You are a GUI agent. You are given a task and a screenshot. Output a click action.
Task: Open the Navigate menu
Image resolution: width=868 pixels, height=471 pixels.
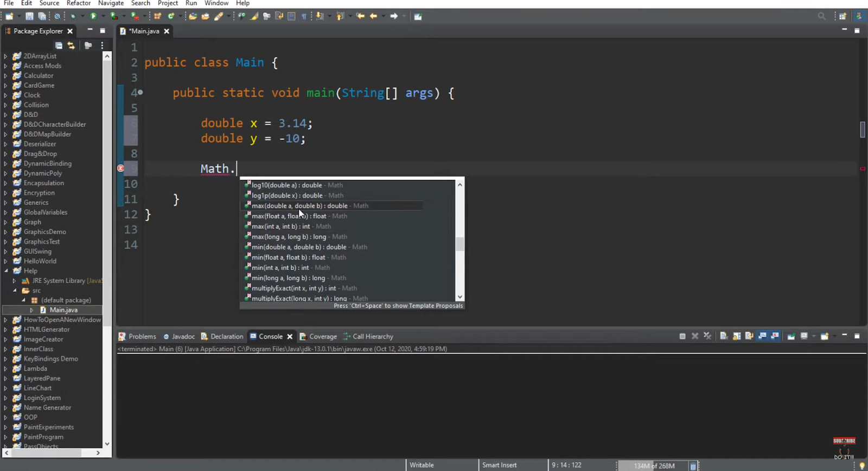[x=111, y=3]
